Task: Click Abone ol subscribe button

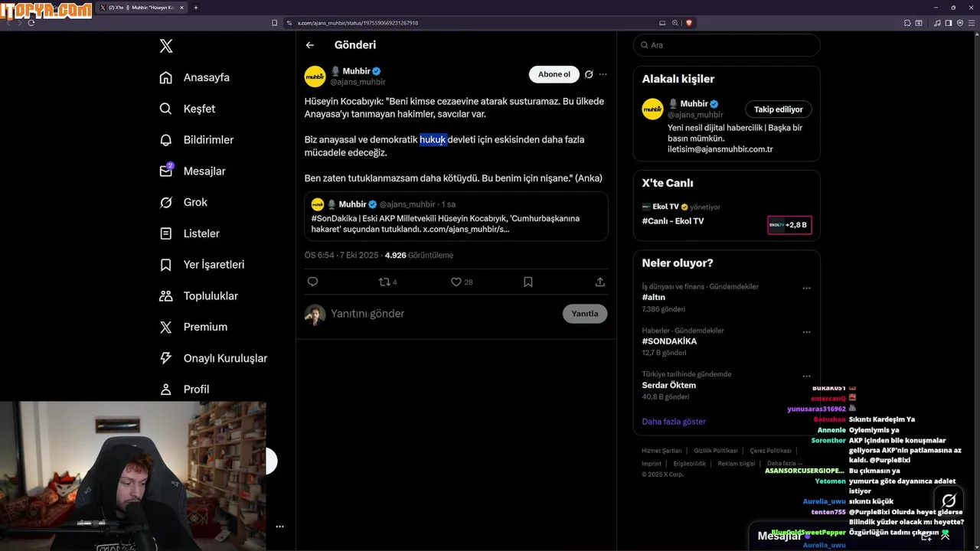Action: click(554, 74)
